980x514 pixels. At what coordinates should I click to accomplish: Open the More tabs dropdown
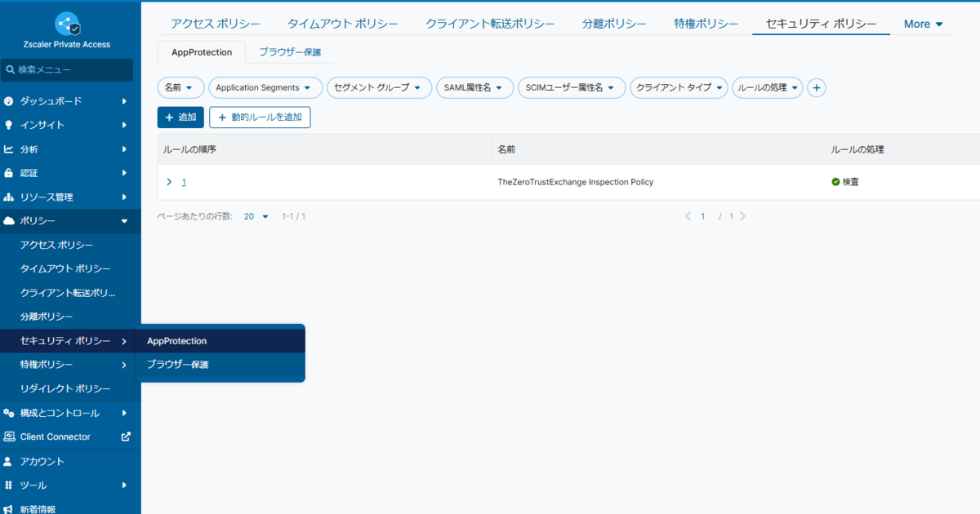[x=923, y=24]
